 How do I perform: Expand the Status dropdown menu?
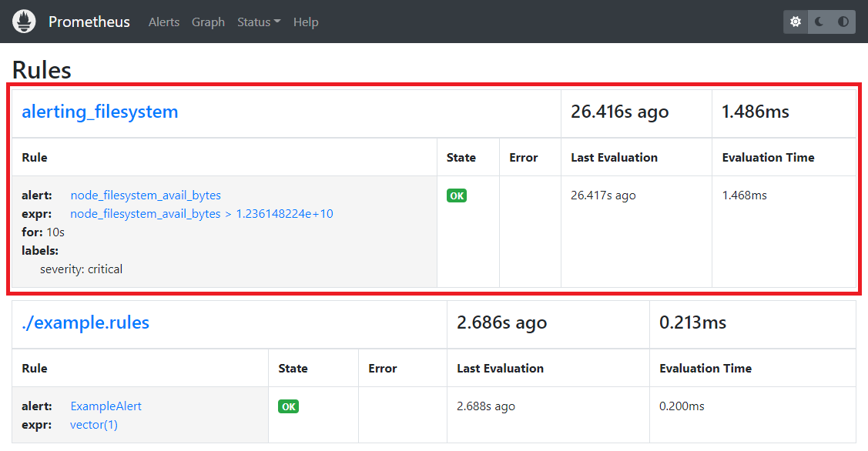[x=259, y=22]
